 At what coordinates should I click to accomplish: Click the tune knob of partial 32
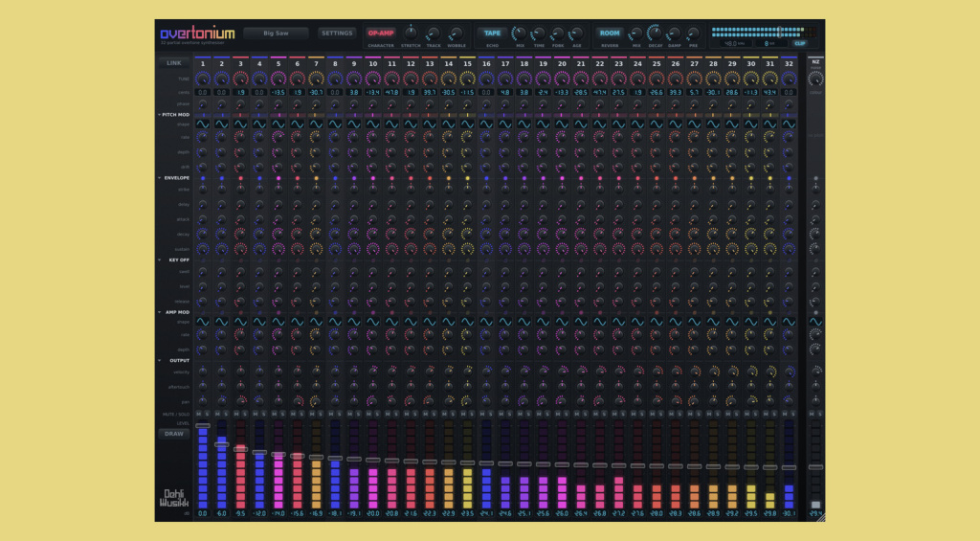pos(789,79)
